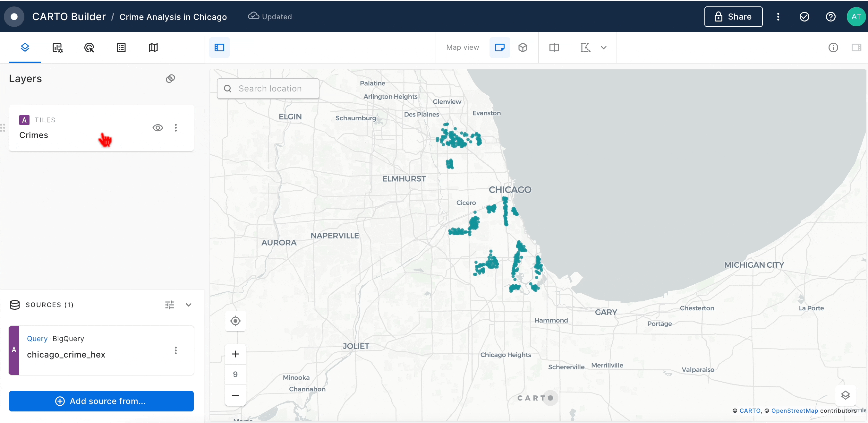Select the Crimes layer card
868x423 pixels.
(x=101, y=128)
